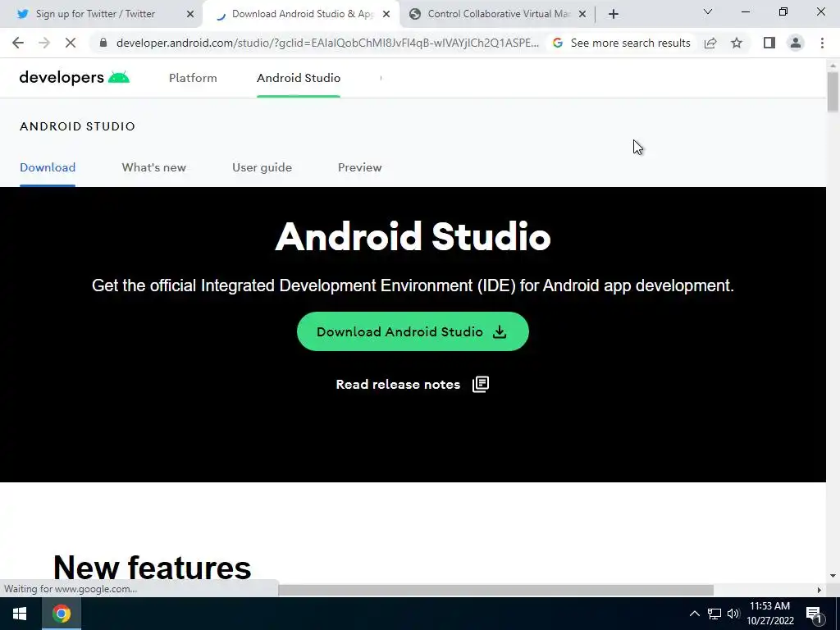Click the See more search results chip
Viewport: 840px width, 630px height.
click(x=622, y=43)
